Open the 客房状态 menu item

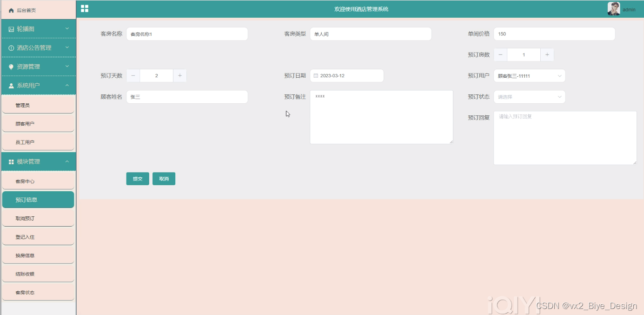pyautogui.click(x=38, y=293)
